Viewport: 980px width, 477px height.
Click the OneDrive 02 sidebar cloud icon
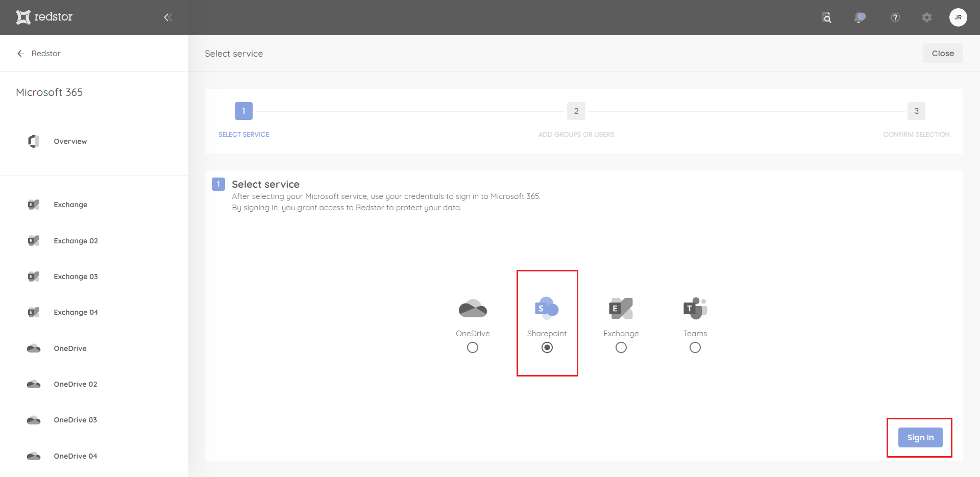click(34, 384)
